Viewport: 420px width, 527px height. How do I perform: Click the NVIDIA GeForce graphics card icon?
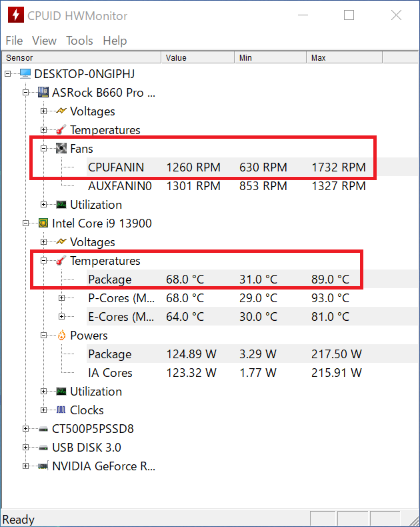pos(43,466)
